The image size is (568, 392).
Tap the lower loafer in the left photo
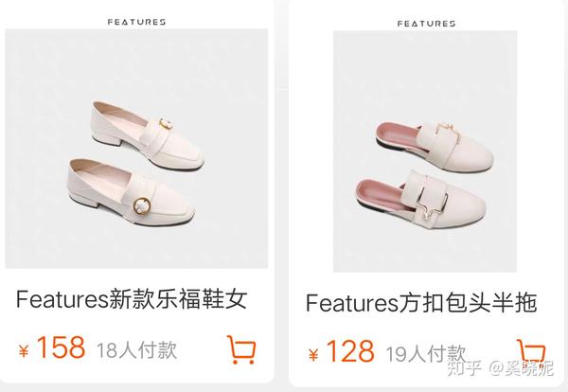tap(132, 193)
